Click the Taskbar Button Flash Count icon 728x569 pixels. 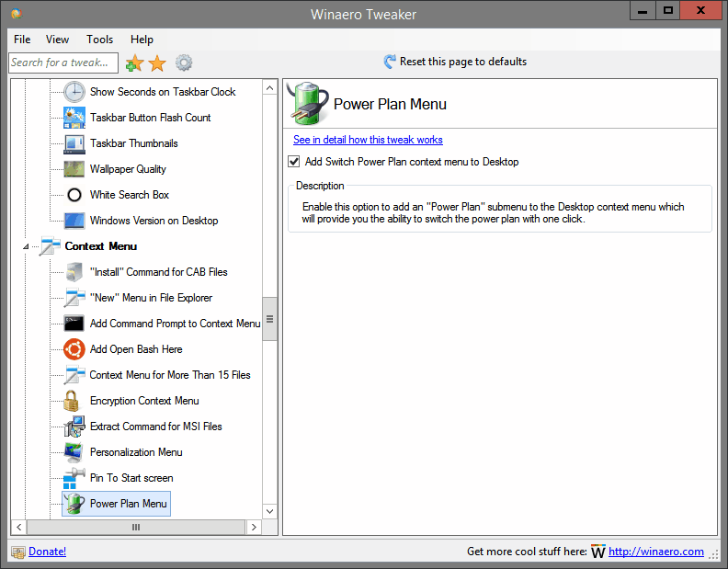pyautogui.click(x=74, y=118)
